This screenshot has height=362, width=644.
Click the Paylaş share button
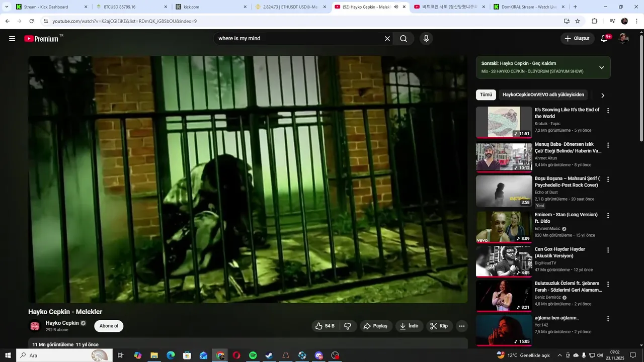point(375,326)
